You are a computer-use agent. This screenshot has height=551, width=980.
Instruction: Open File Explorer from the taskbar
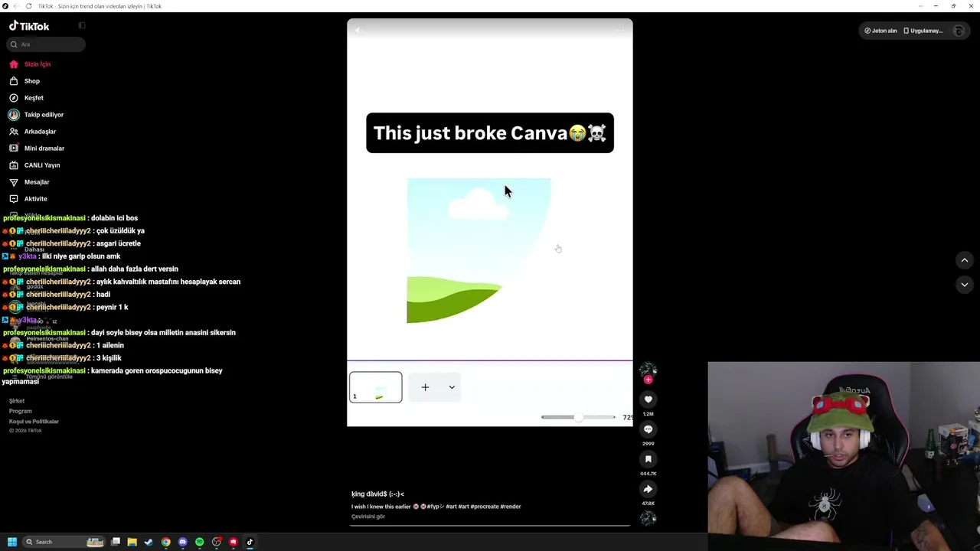click(132, 542)
